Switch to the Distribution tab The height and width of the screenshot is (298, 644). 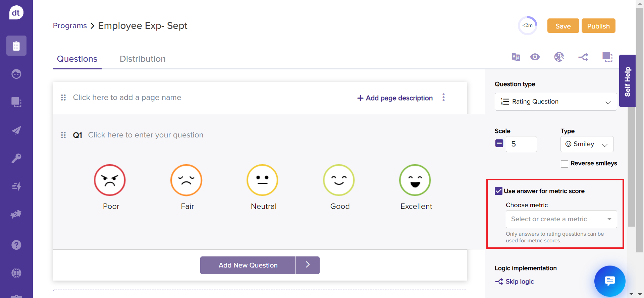click(x=143, y=59)
